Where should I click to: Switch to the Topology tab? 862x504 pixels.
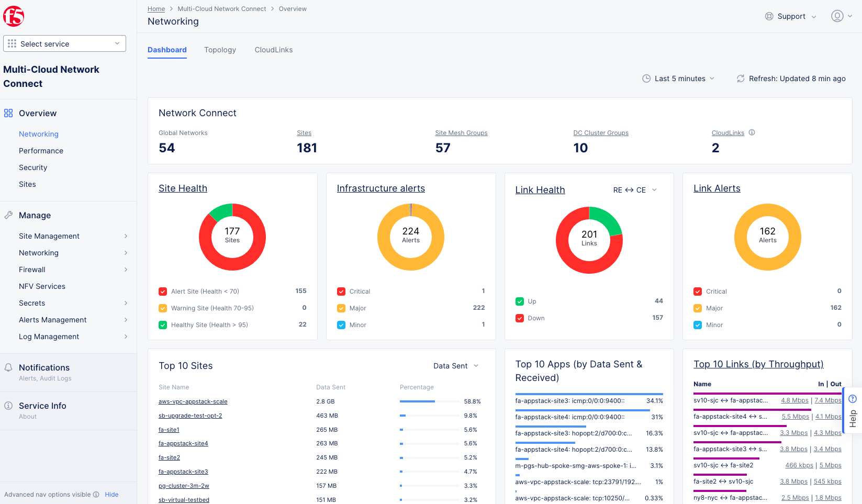220,50
